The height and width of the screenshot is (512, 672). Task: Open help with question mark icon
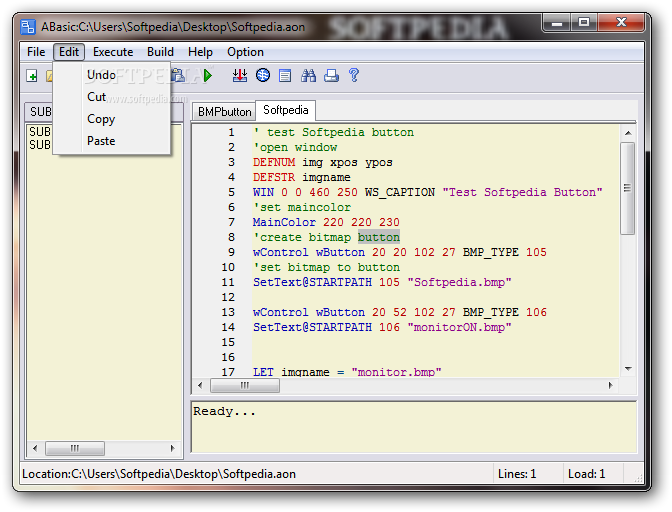353,76
